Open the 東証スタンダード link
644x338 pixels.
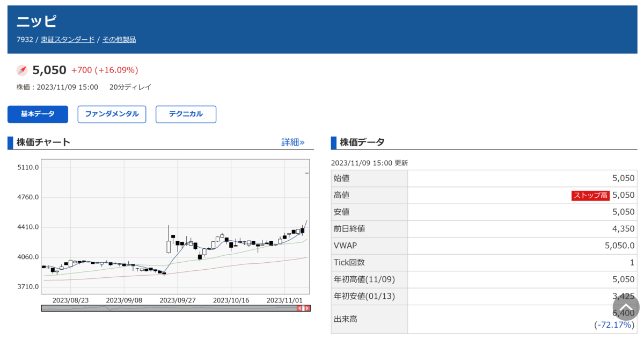point(68,39)
